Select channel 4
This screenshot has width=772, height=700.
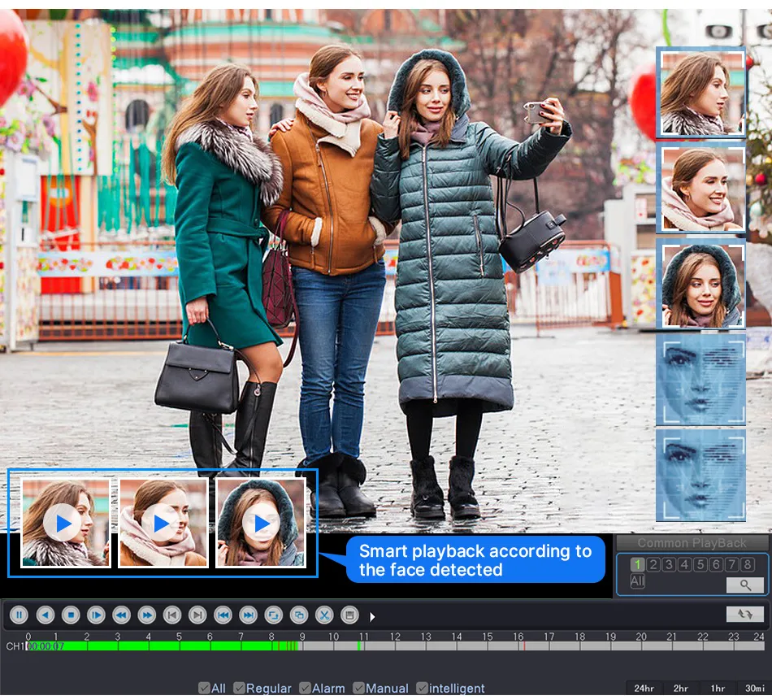[x=685, y=564]
